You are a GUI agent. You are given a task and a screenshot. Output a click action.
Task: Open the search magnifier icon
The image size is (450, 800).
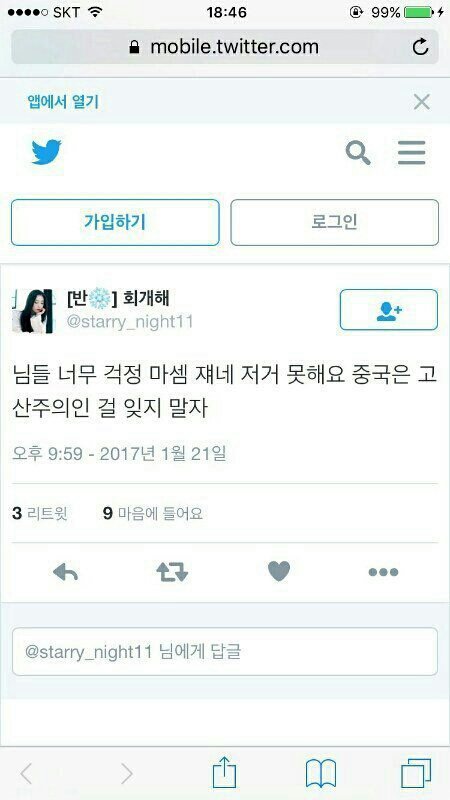pyautogui.click(x=358, y=153)
